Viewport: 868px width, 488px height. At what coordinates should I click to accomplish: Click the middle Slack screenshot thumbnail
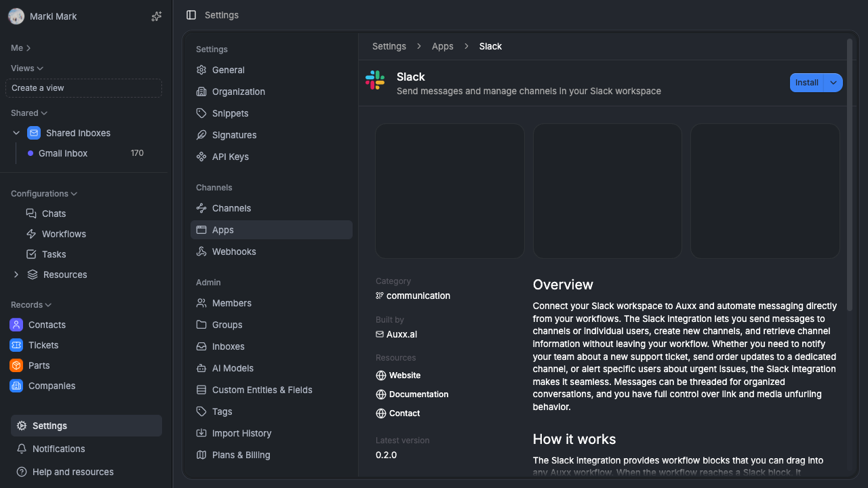coord(608,191)
